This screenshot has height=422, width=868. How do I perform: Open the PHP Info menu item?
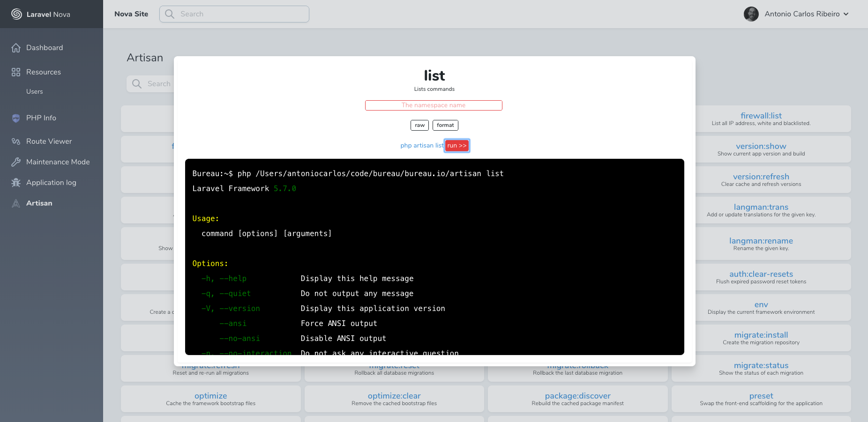[41, 118]
